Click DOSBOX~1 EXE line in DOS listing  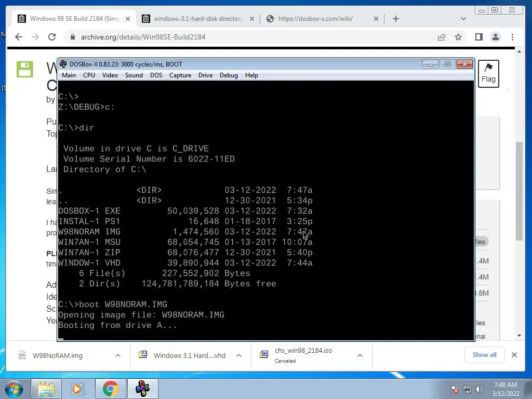[x=185, y=211]
